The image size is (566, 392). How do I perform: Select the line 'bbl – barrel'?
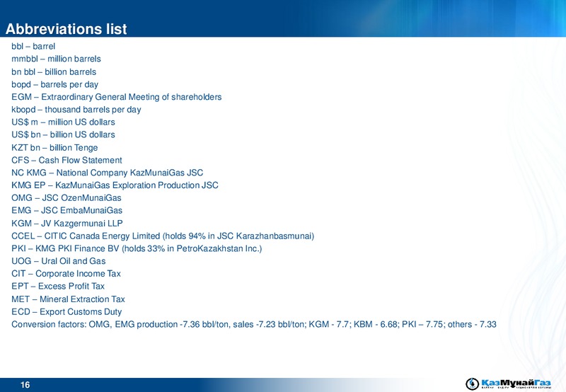tap(33, 46)
